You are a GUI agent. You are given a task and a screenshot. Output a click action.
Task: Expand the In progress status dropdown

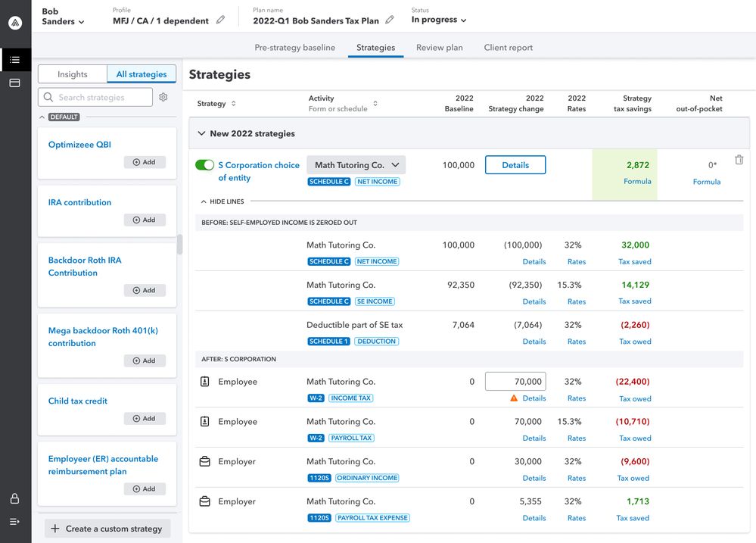pyautogui.click(x=439, y=20)
